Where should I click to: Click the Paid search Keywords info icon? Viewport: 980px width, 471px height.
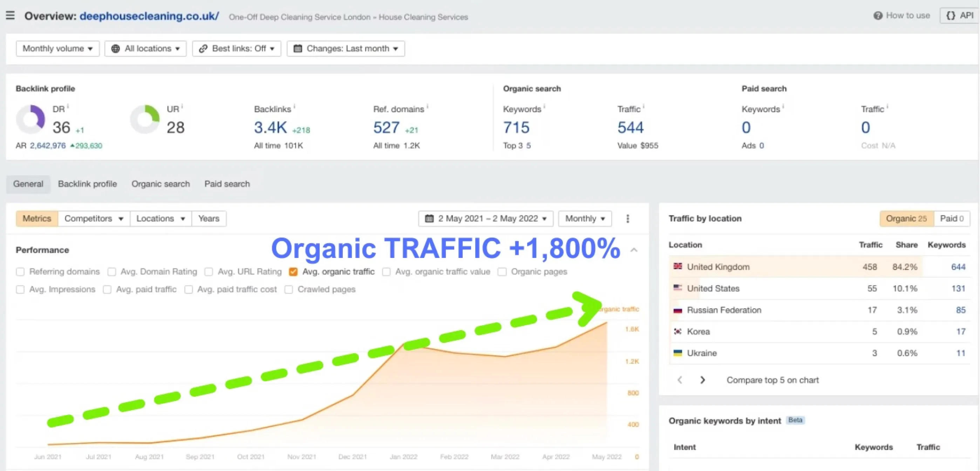783,107
